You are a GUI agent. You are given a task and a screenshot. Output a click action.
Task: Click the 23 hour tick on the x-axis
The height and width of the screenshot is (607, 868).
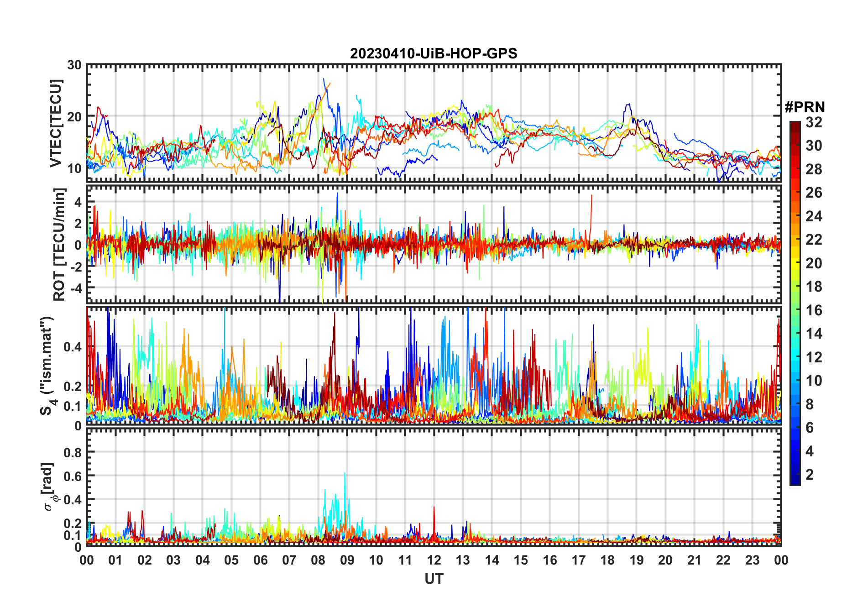(x=752, y=560)
